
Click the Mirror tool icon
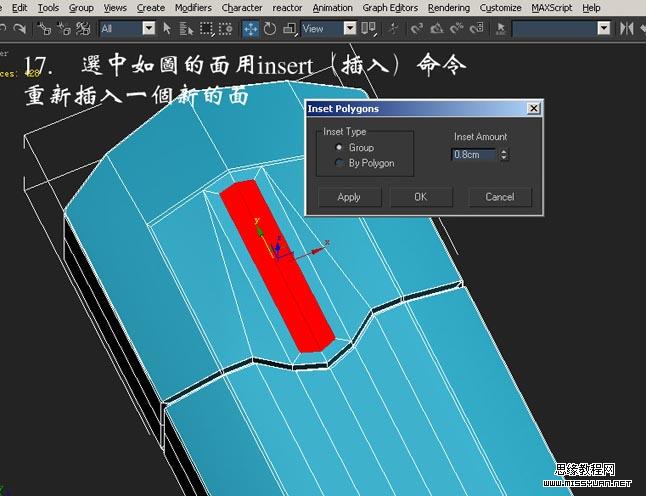pyautogui.click(x=626, y=28)
